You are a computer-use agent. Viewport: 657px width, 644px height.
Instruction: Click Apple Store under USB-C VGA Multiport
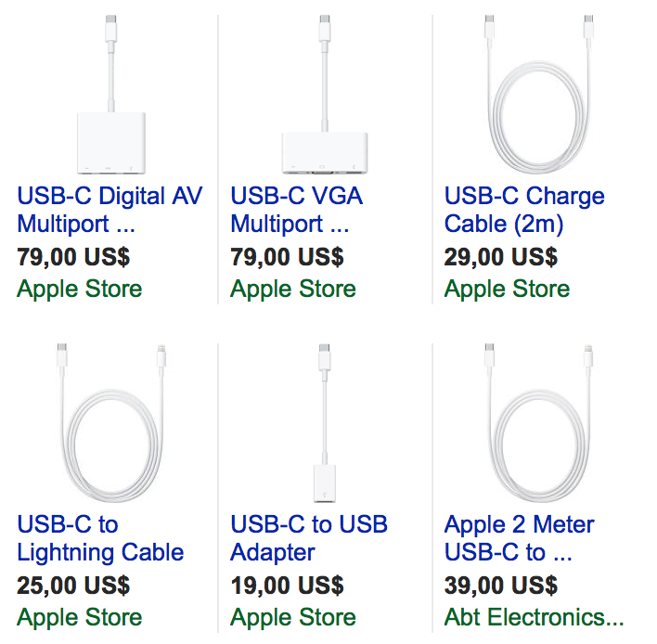tap(293, 289)
